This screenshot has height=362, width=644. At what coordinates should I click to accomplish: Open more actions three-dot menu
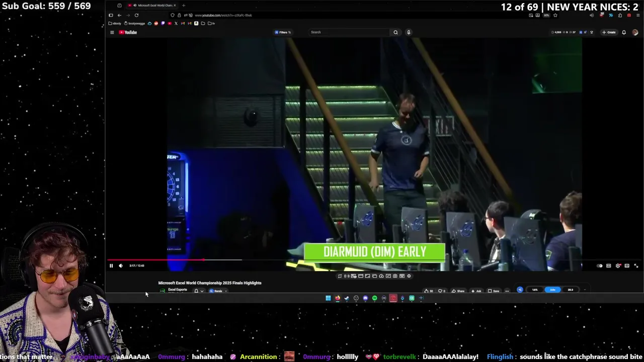(x=507, y=291)
